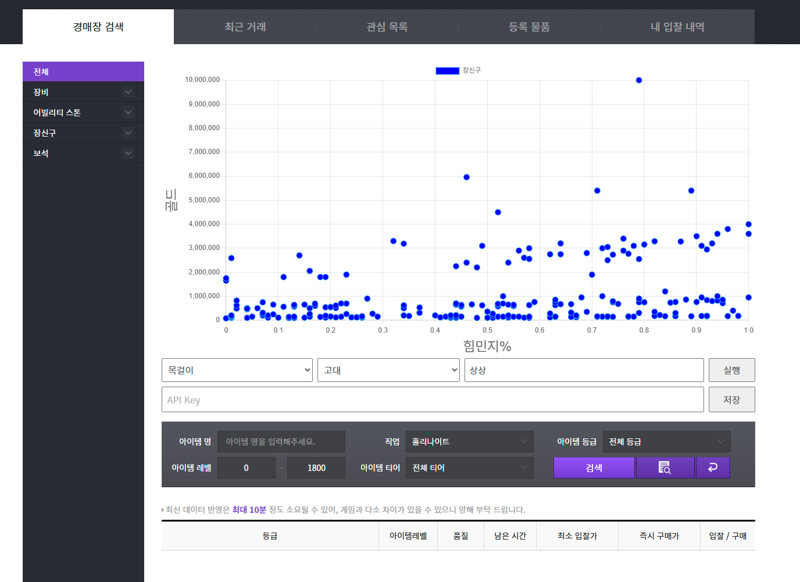Click the 등급 column header
The width and height of the screenshot is (800, 582).
click(270, 536)
